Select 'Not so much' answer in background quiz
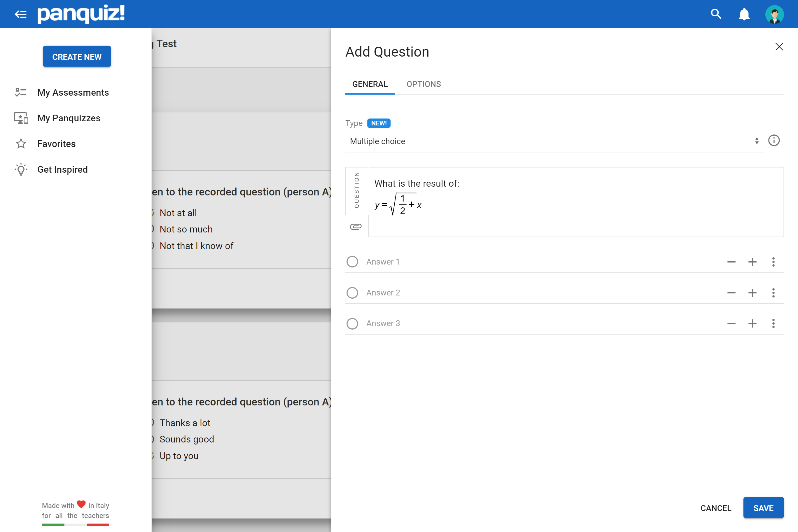The width and height of the screenshot is (798, 532). pyautogui.click(x=186, y=229)
